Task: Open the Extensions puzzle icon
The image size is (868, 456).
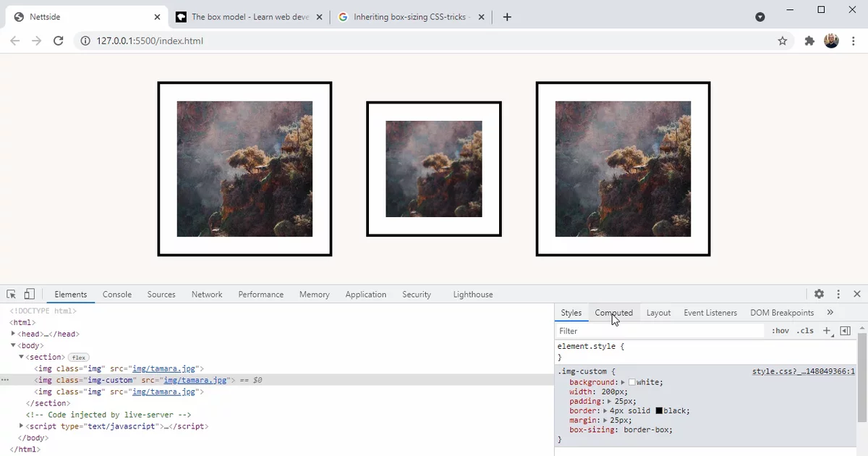Action: tap(809, 41)
